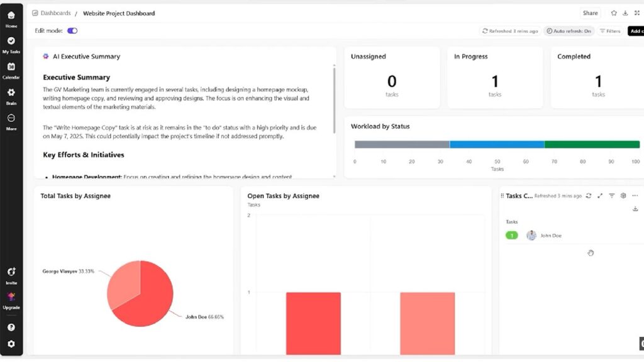Open Brain in the sidebar
The width and height of the screenshot is (644, 362).
pyautogui.click(x=11, y=96)
